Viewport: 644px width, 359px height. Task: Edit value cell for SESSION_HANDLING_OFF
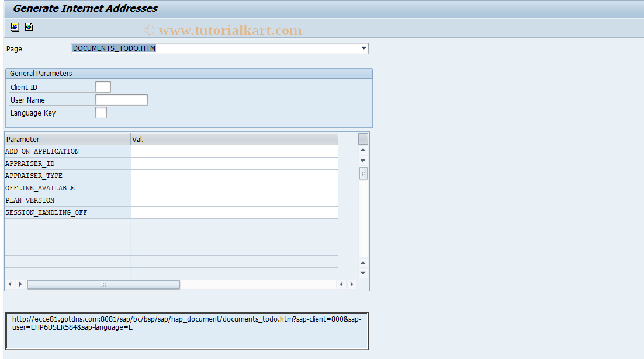[x=234, y=213]
